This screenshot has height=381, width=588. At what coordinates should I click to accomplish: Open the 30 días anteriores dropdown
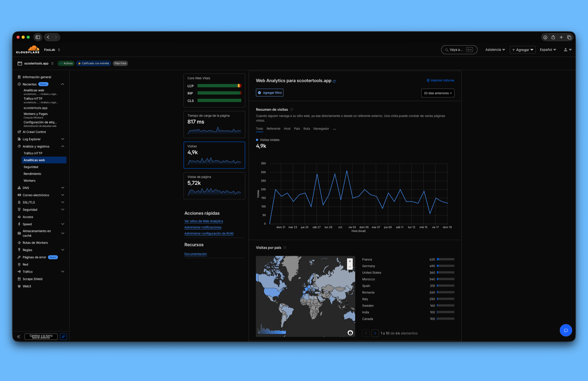[x=437, y=93]
